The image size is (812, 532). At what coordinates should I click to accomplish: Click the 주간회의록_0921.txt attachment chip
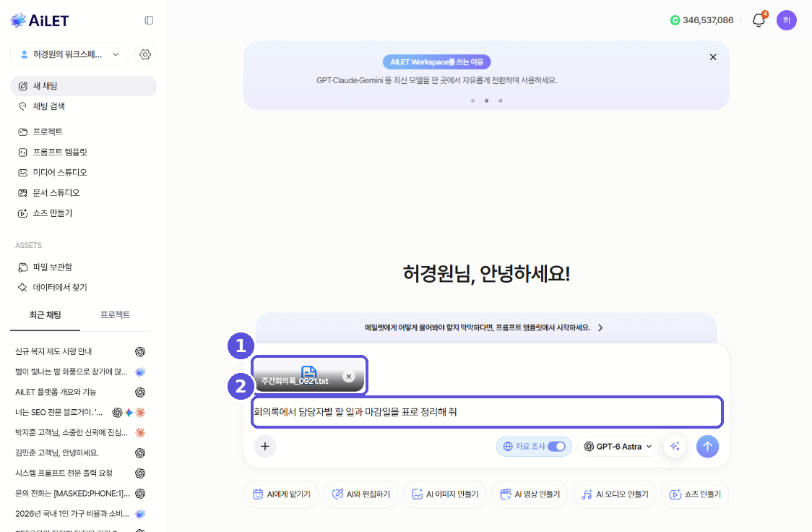tap(309, 376)
